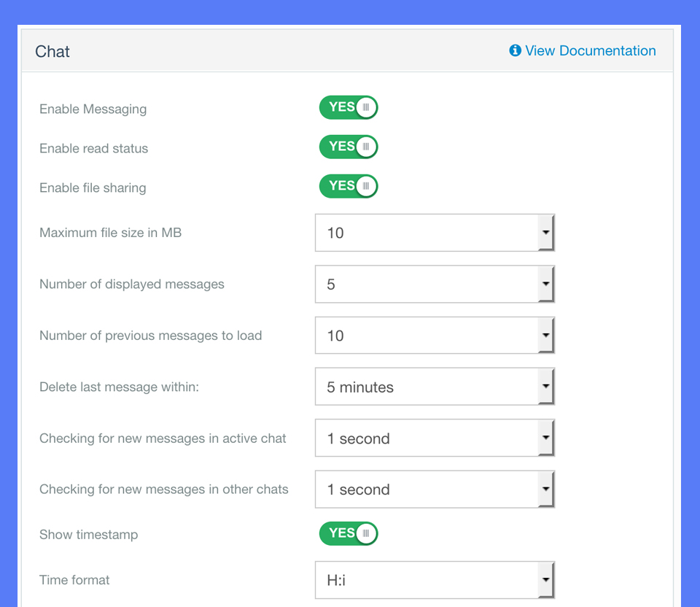Click Checking for new messages in active chat label
This screenshot has width=700, height=607.
point(163,438)
